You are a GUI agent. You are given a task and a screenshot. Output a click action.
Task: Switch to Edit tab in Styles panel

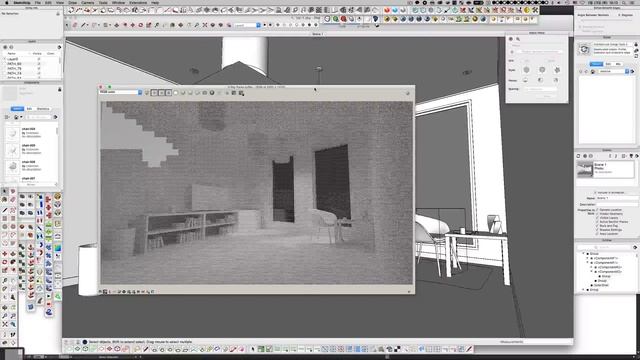tap(608, 64)
